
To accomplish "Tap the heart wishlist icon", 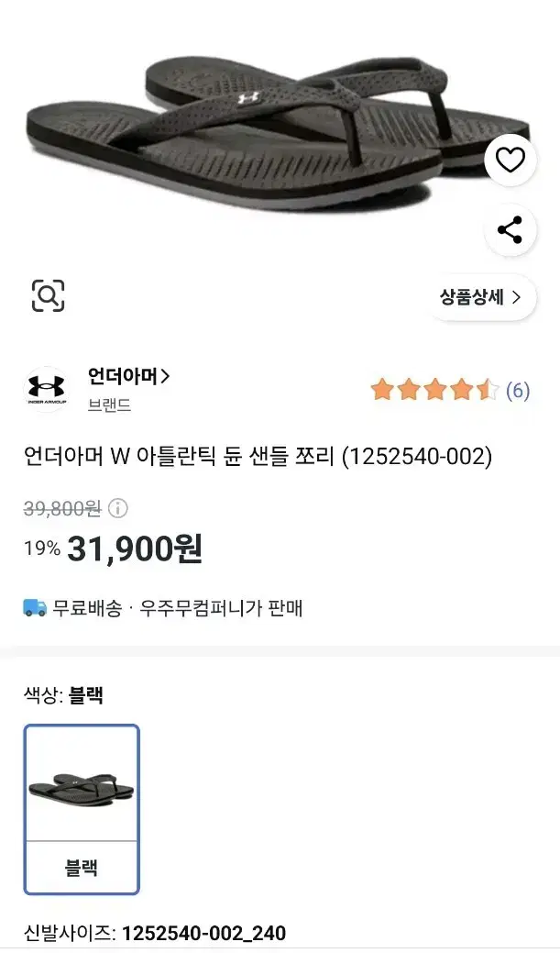I will (510, 161).
